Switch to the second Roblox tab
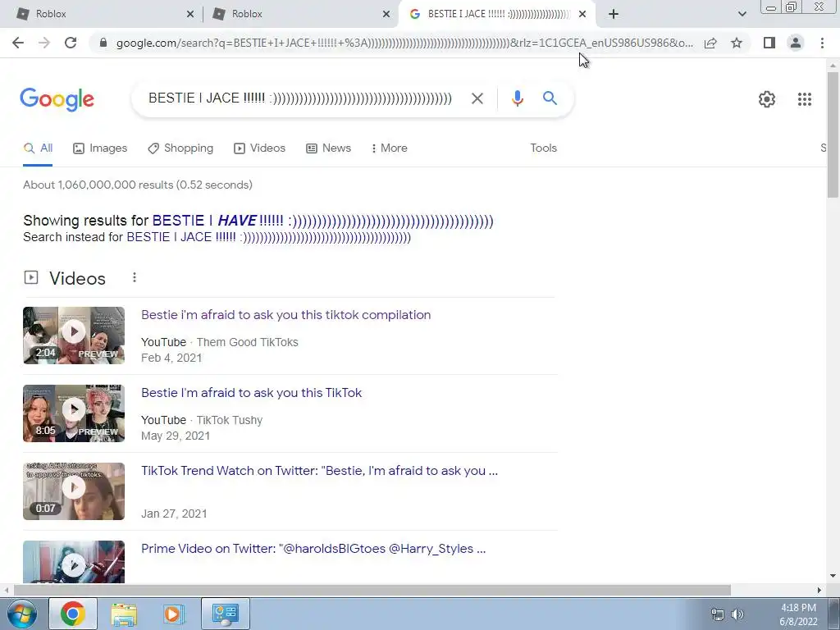This screenshot has height=630, width=840. pos(300,14)
